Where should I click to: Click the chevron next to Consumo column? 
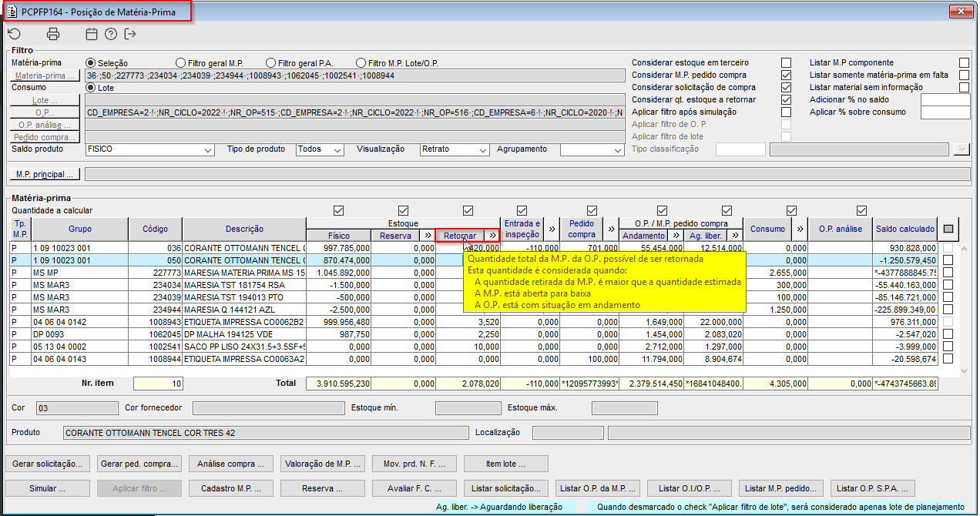pyautogui.click(x=799, y=229)
